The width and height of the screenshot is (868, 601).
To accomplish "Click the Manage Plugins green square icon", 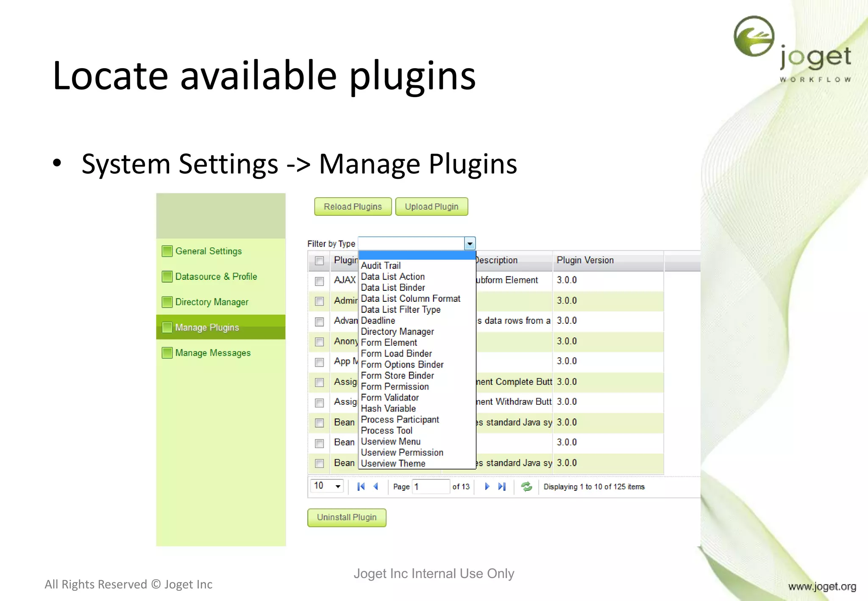I will (167, 327).
